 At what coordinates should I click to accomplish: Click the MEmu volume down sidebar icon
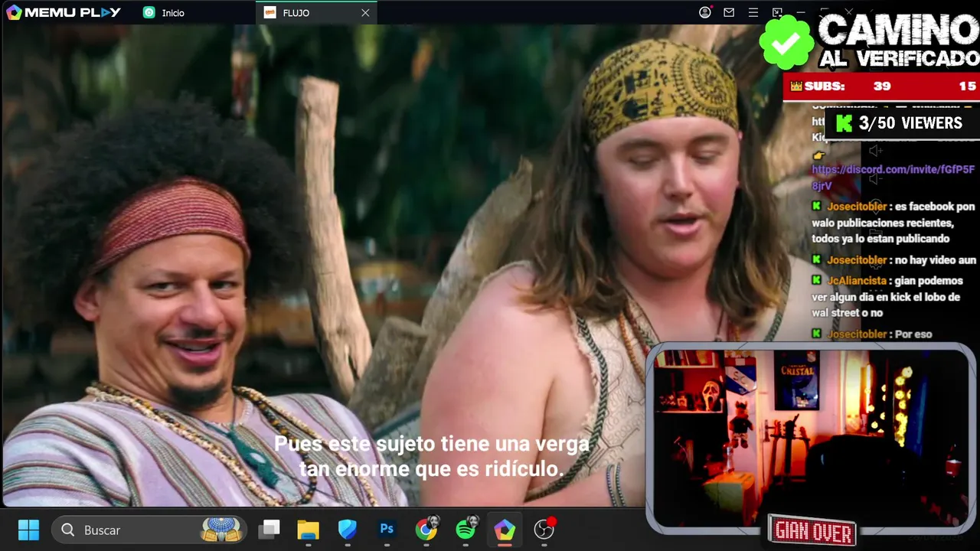coord(875,178)
